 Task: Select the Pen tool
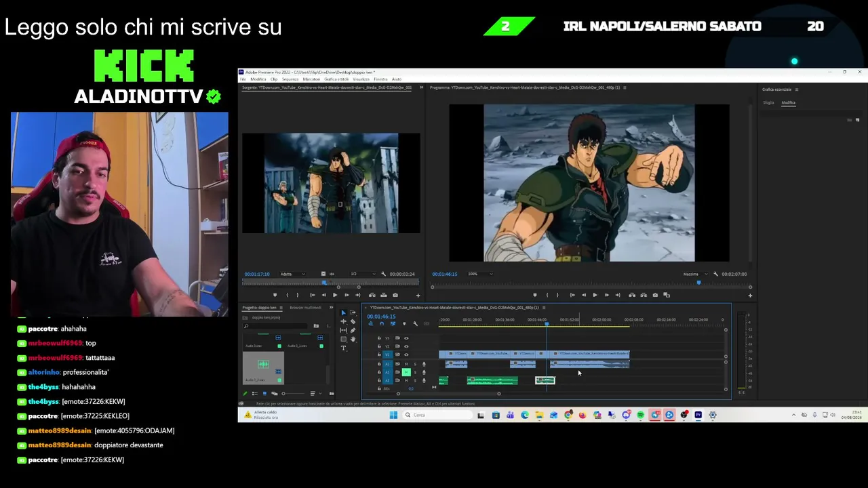coord(353,330)
